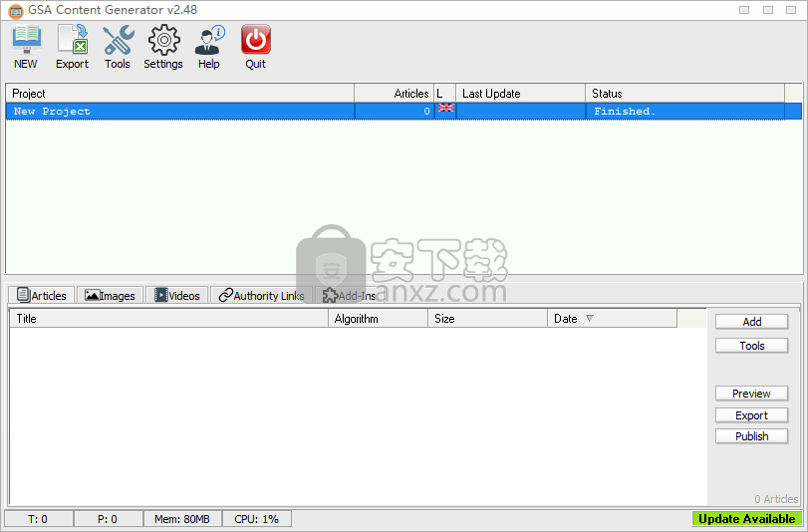The image size is (808, 532).
Task: Click the P: 0 status bar entry
Action: (x=108, y=519)
